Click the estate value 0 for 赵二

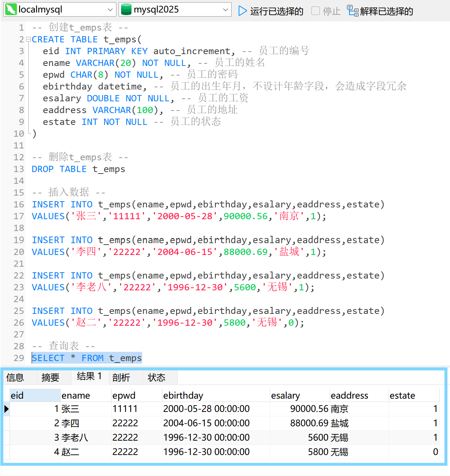coord(414,452)
